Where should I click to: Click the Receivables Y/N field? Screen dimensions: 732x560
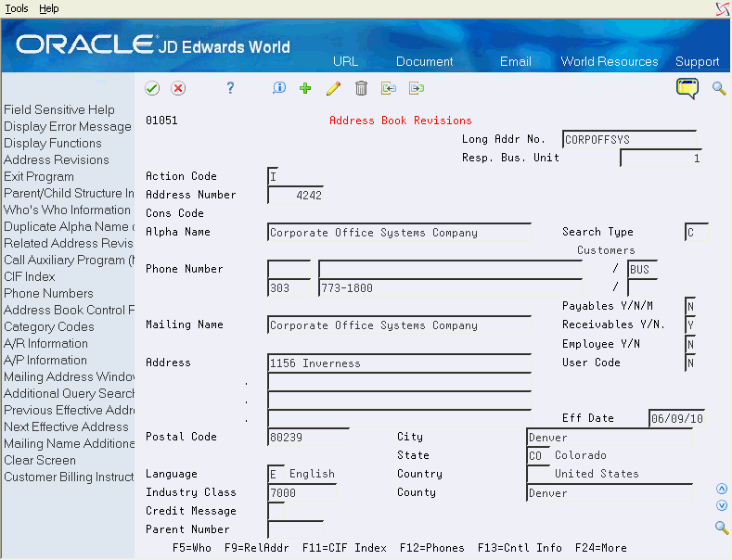tap(690, 325)
